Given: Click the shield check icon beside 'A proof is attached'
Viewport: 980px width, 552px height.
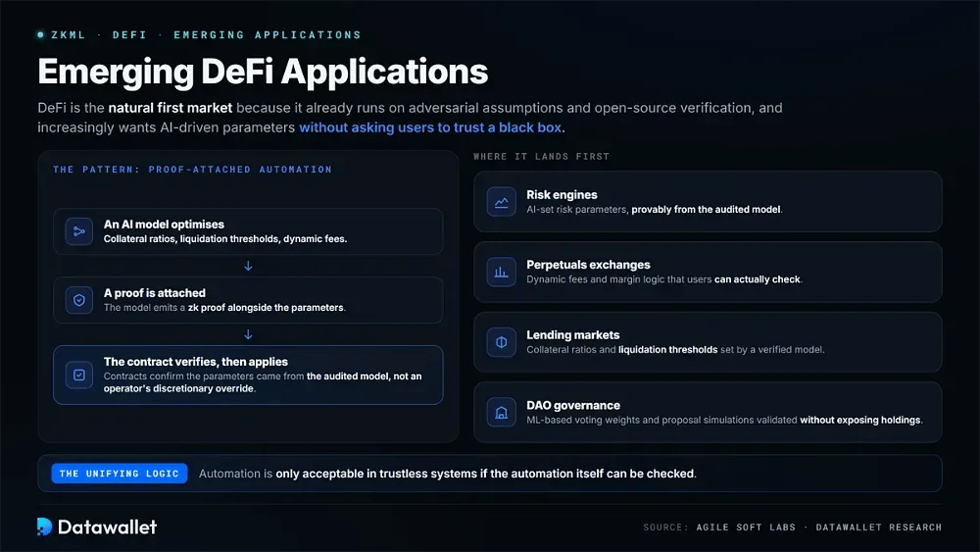Looking at the screenshot, I should (x=79, y=300).
